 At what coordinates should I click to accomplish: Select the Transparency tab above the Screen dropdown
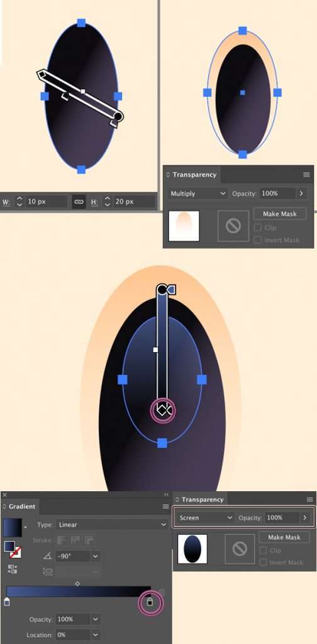[x=199, y=500]
